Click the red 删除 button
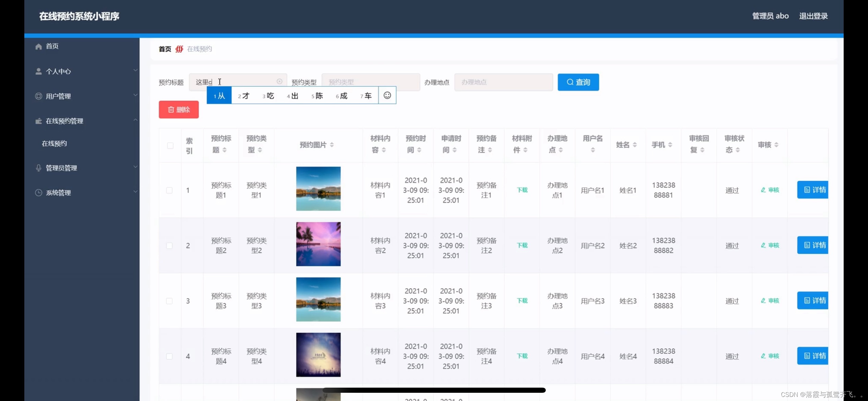The image size is (868, 401). (179, 110)
